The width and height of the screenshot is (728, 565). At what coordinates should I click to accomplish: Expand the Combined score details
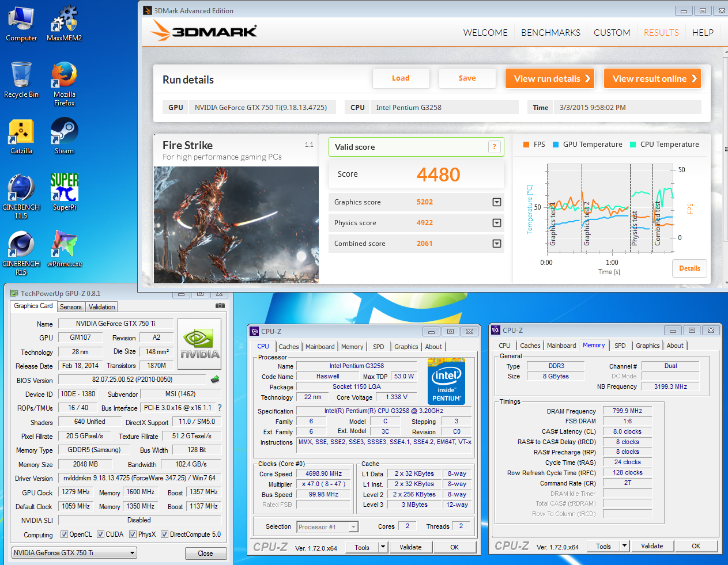coord(497,244)
